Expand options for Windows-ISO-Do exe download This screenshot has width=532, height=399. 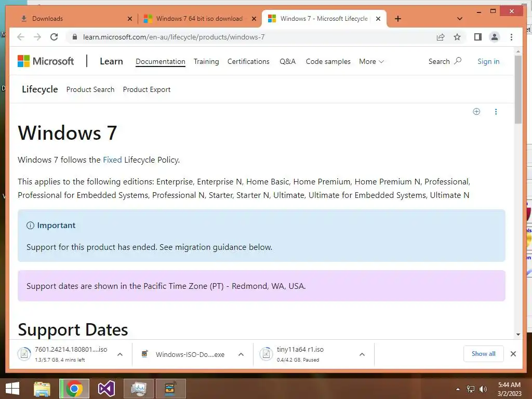point(241,354)
